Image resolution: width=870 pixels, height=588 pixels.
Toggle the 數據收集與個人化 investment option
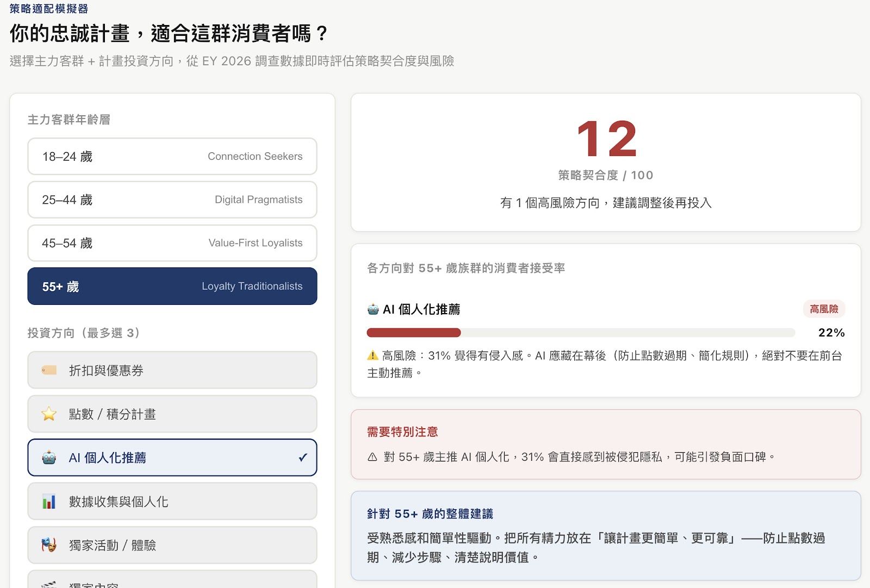click(172, 501)
